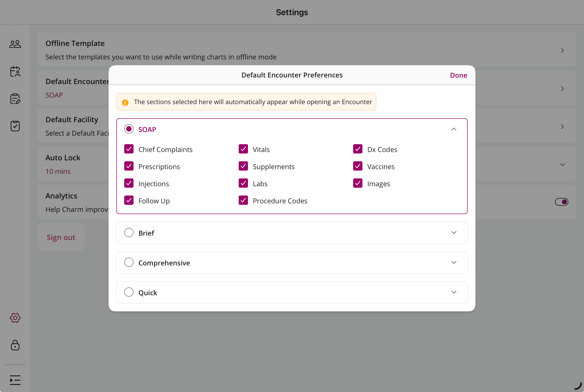The height and width of the screenshot is (392, 584).
Task: Open the Appointments calendar icon in the sidebar
Action: coord(15,72)
